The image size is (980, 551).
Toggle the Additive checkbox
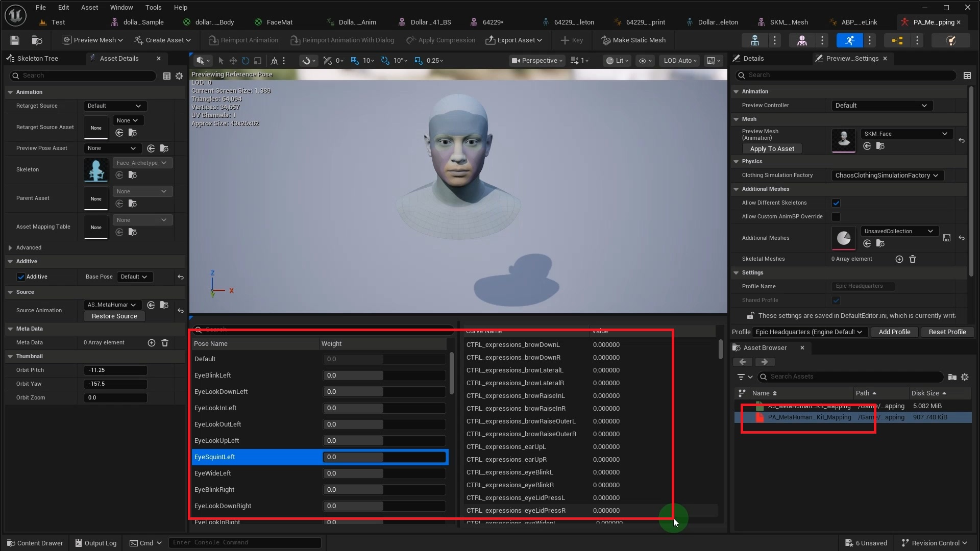21,277
